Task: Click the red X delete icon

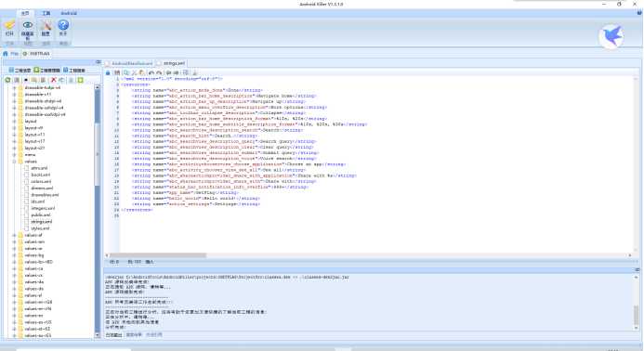Action: (x=53, y=80)
